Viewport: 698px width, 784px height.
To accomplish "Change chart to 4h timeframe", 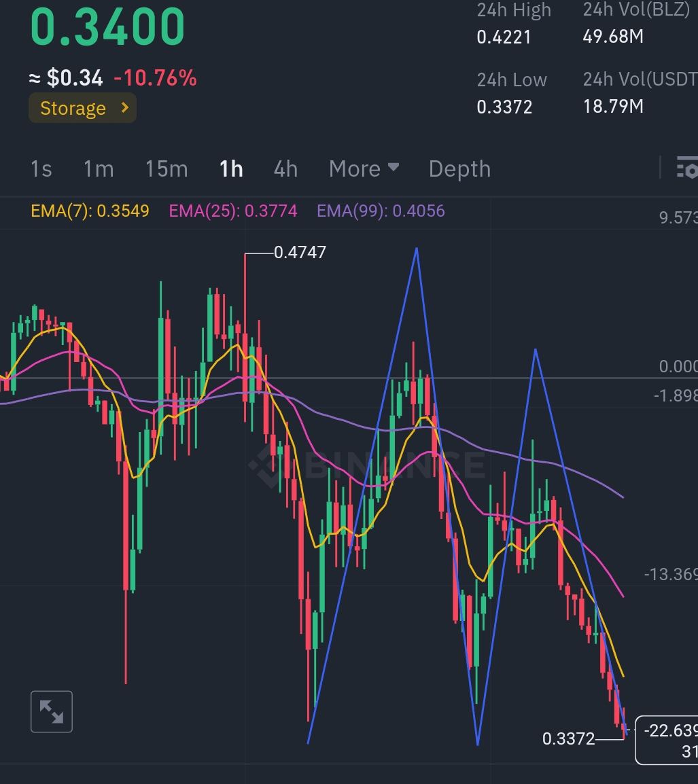I will (x=285, y=168).
